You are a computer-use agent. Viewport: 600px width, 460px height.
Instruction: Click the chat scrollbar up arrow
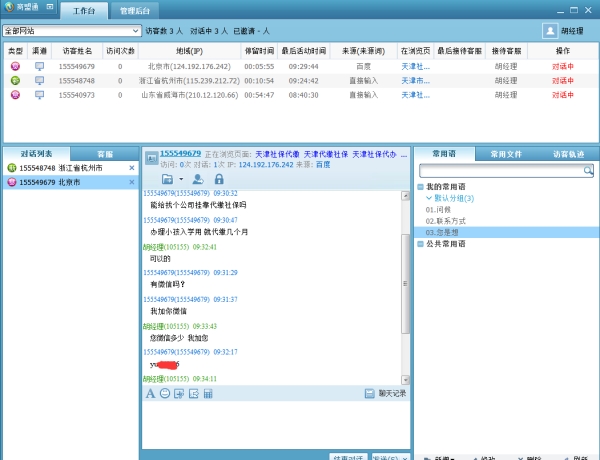coord(405,196)
